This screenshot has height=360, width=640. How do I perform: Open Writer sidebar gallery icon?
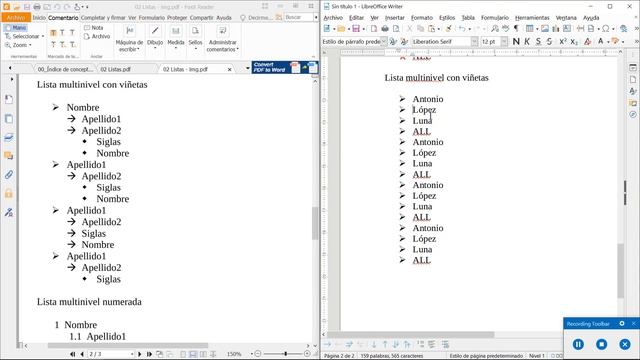coord(633,103)
